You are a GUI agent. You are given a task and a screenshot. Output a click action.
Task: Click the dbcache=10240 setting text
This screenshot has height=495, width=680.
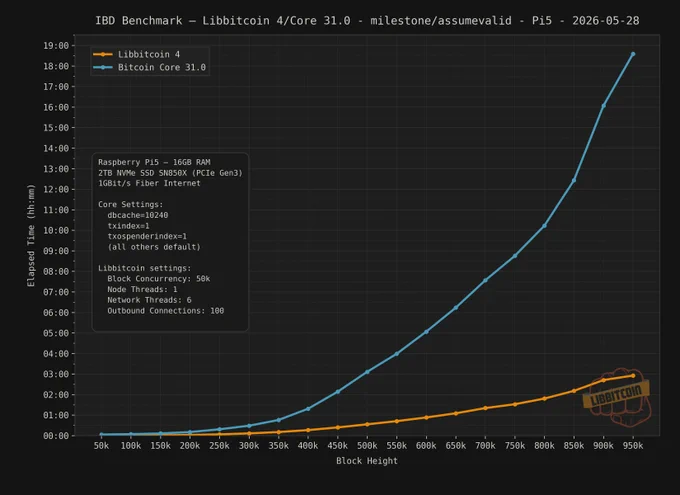coord(138,215)
